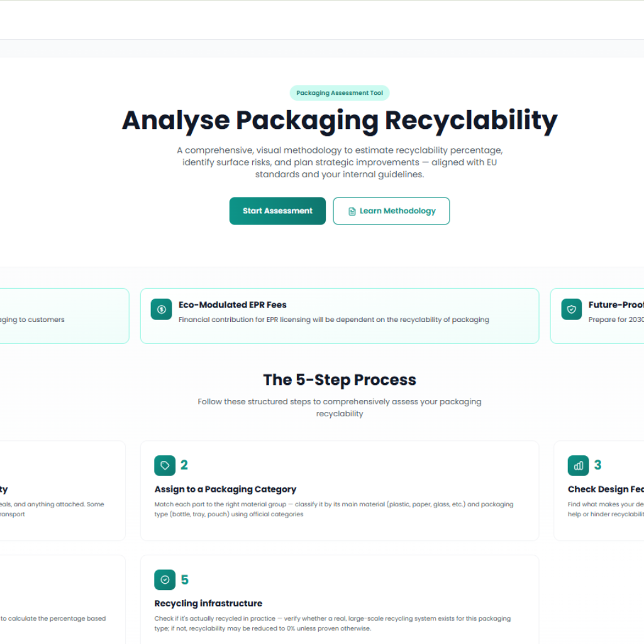
Task: Select the tag icon for step 2
Action: pos(165,465)
